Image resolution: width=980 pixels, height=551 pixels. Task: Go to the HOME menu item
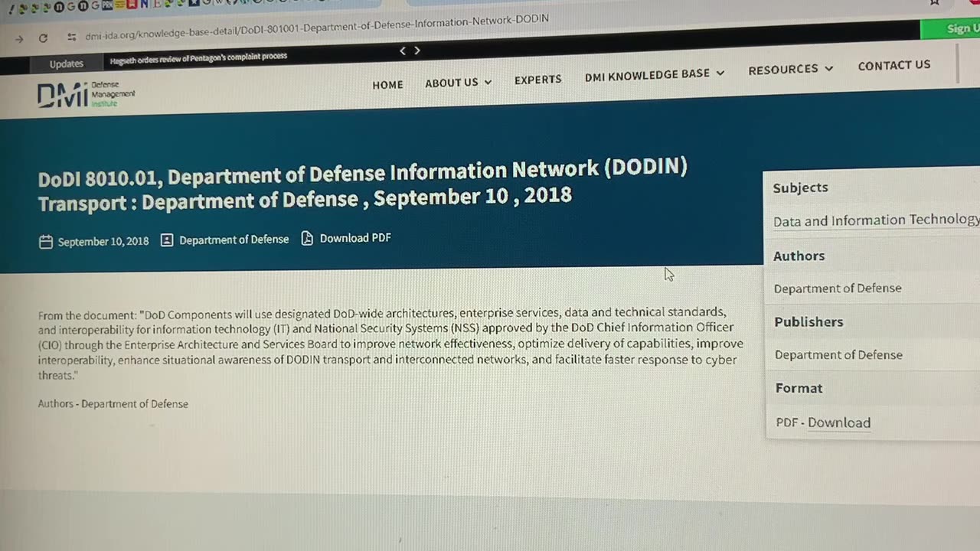387,85
